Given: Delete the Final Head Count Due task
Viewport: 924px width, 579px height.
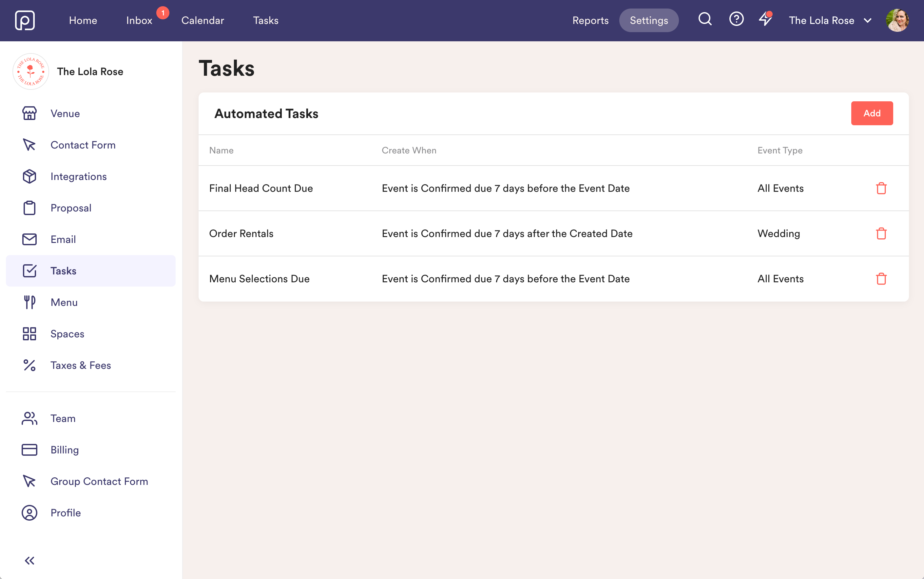Looking at the screenshot, I should (881, 189).
